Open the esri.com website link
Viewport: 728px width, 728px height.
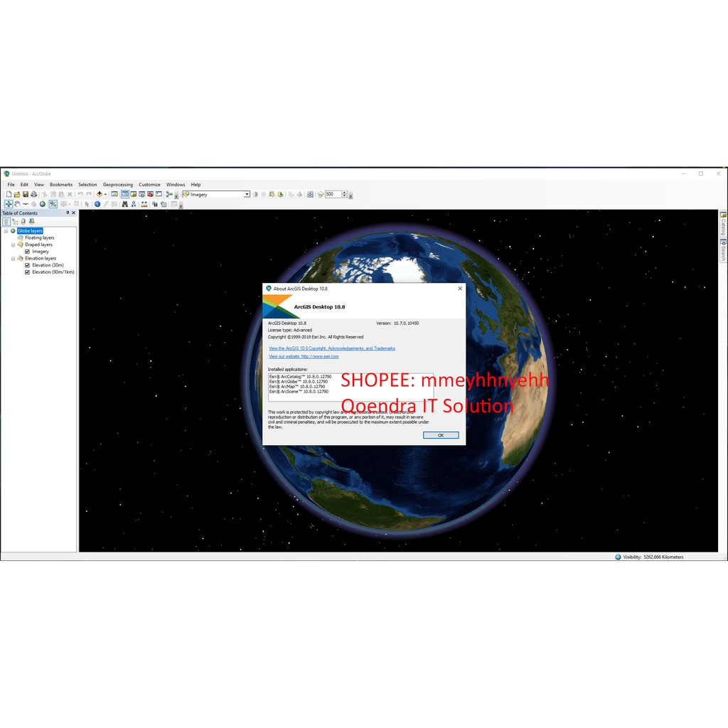(304, 357)
